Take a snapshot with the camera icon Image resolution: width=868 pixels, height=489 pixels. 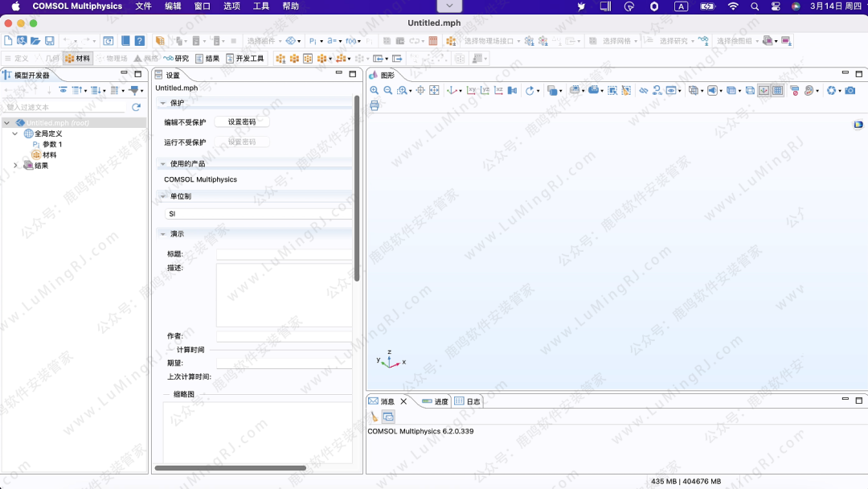(x=850, y=91)
